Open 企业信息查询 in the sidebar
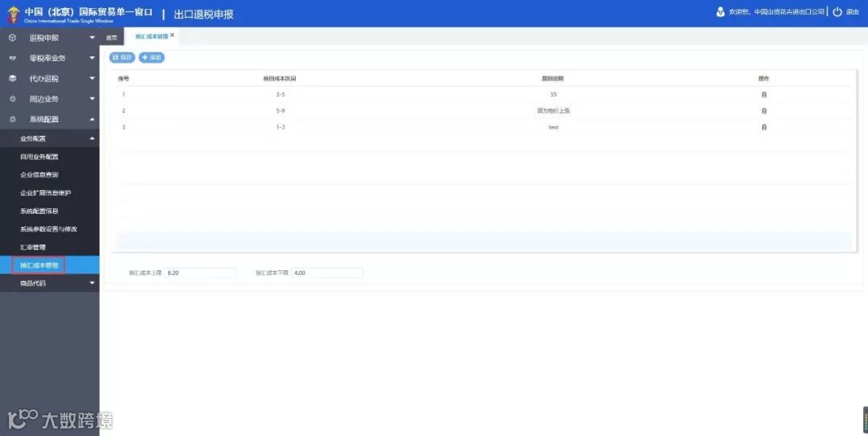This screenshot has width=868, height=436. pyautogui.click(x=39, y=175)
